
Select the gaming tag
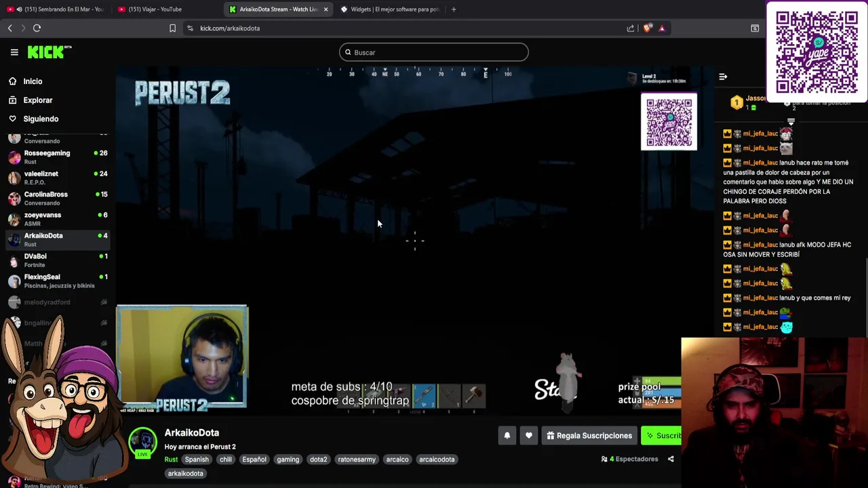click(x=288, y=460)
